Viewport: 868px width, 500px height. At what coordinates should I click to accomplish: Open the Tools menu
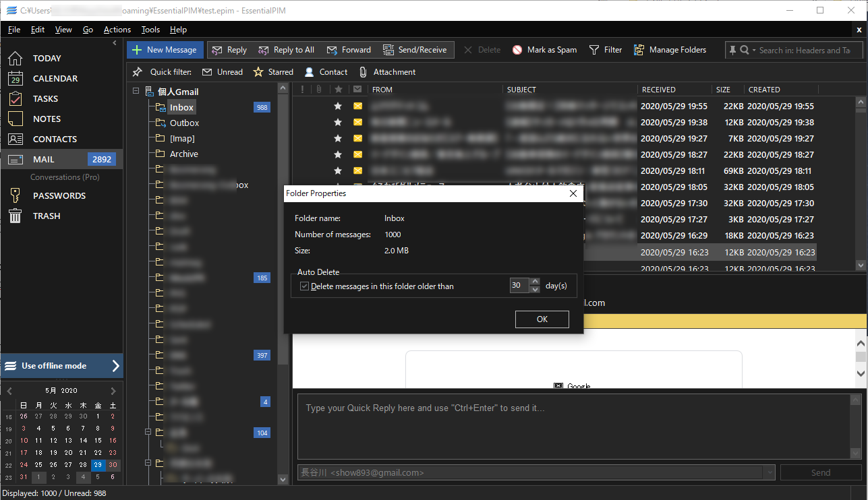coord(151,30)
